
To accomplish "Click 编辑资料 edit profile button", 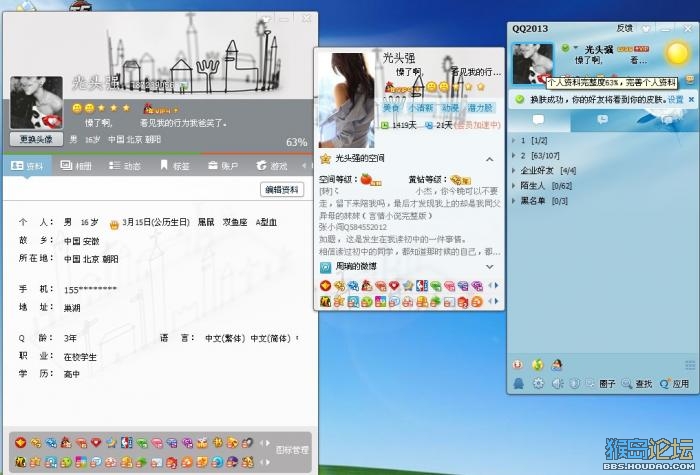I will point(282,190).
